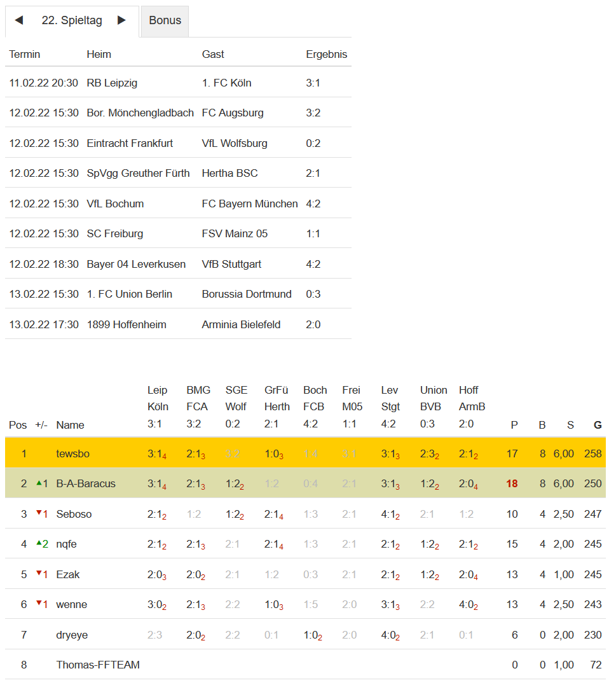616x685 pixels.
Task: Go to next Spieltag with right arrow
Action: point(121,20)
